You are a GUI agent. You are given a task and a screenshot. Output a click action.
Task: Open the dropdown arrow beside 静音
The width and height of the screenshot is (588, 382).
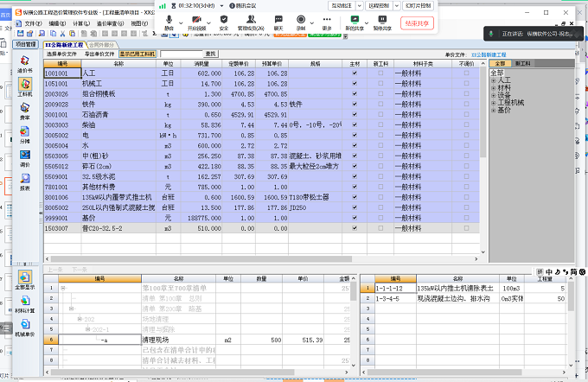(x=181, y=23)
